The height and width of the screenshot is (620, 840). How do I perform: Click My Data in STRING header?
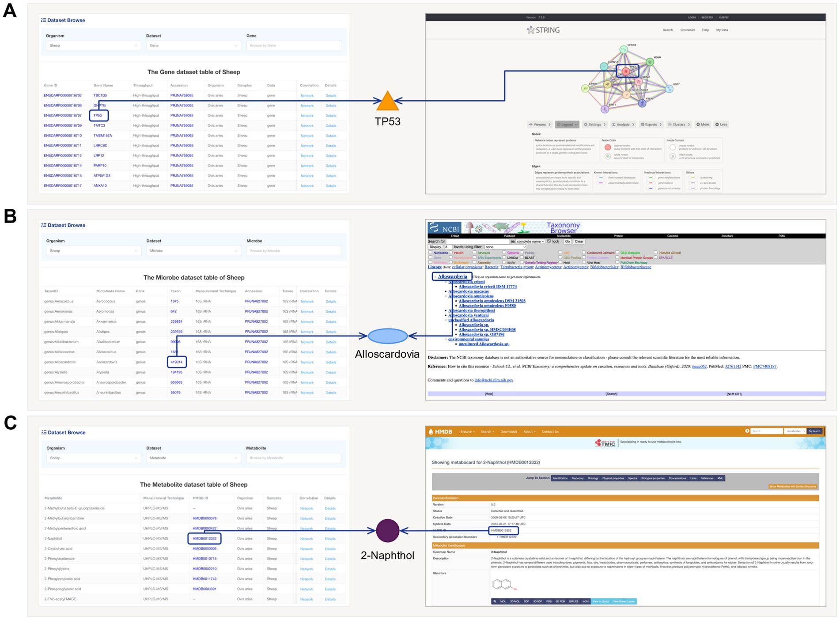(x=722, y=30)
